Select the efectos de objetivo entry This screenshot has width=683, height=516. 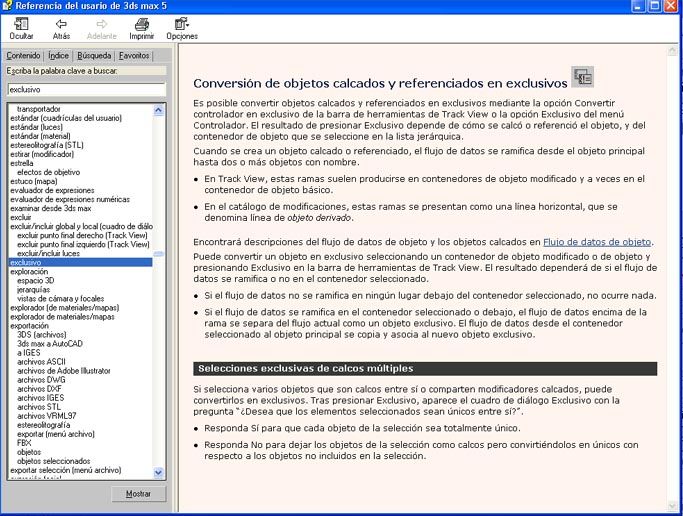tap(48, 172)
